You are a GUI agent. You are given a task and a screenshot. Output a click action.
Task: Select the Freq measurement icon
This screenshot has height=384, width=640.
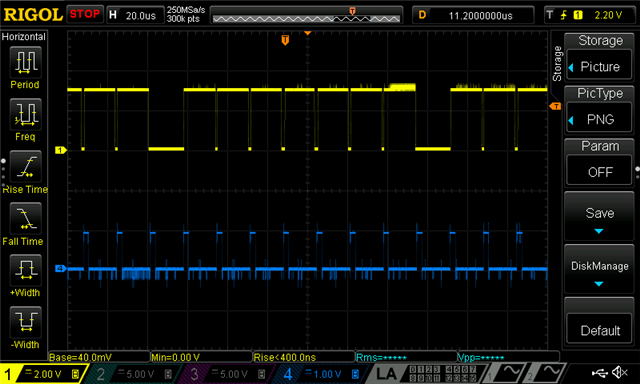point(26,113)
